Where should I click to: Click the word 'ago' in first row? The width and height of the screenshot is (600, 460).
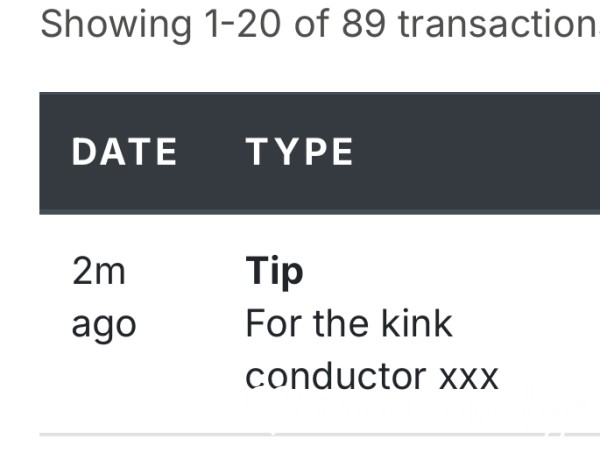coord(104,326)
